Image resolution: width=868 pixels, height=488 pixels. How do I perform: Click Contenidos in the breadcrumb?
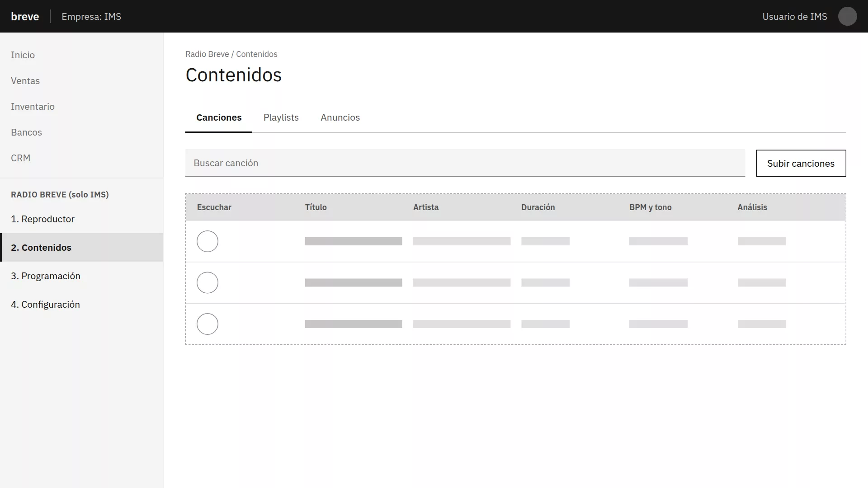pyautogui.click(x=257, y=54)
